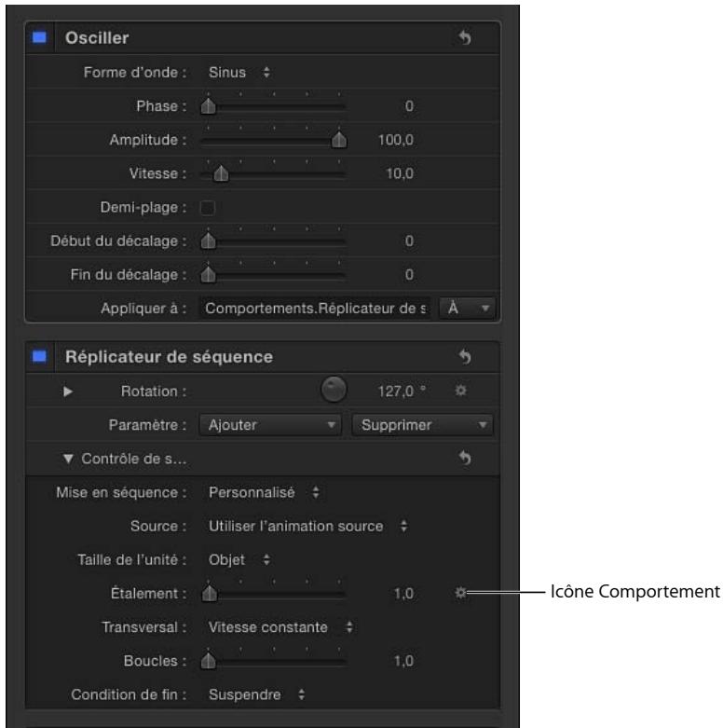Enable the Demi-plage checkbox

pos(208,208)
